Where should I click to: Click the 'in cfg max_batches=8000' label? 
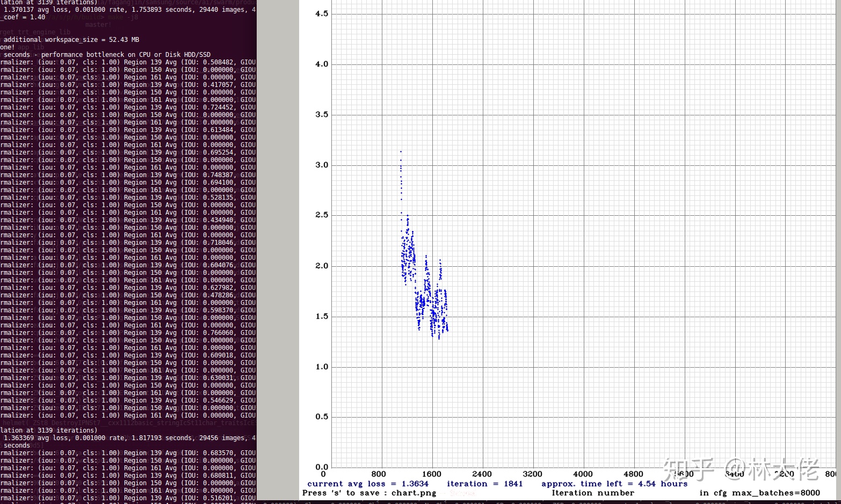click(x=760, y=493)
